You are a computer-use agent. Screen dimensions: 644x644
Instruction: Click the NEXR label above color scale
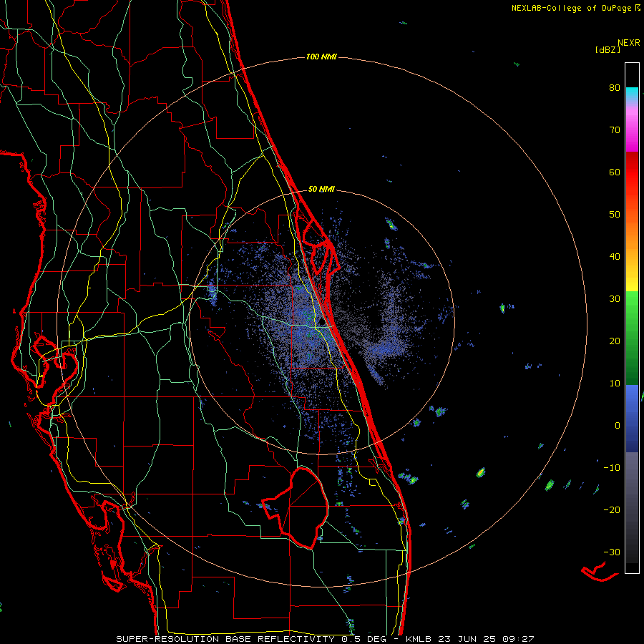tap(629, 43)
